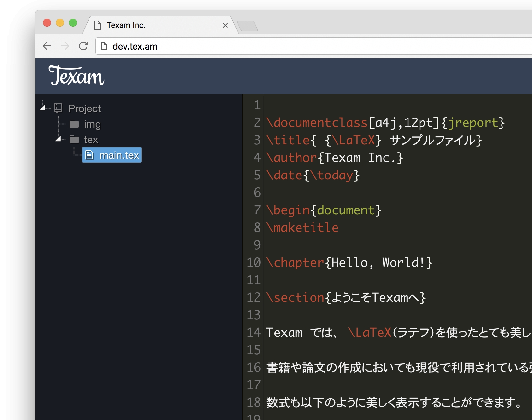Screen dimensions: 532x420
Task: Collapse the tex folder
Action: pyautogui.click(x=58, y=139)
